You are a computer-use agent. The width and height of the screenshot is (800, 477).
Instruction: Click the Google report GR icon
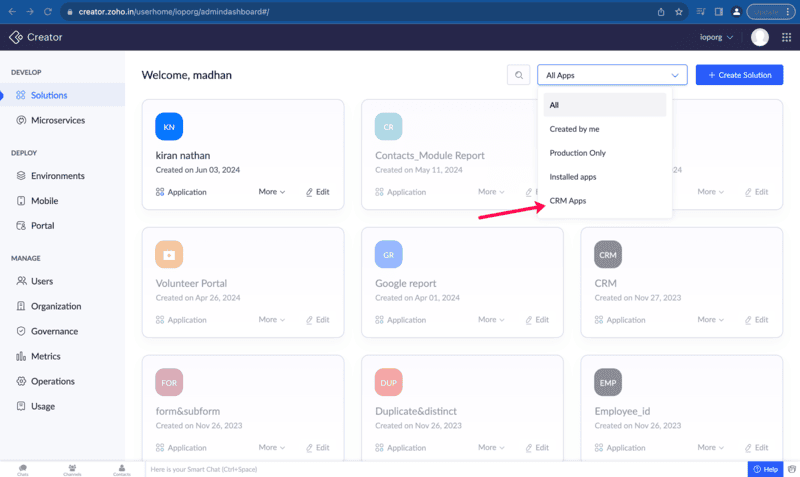pos(389,255)
